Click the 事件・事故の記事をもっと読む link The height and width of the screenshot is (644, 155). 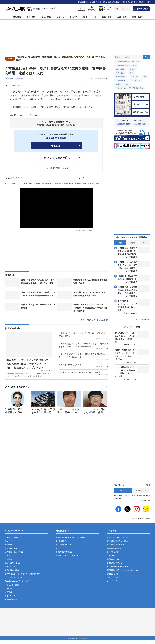coord(94,320)
